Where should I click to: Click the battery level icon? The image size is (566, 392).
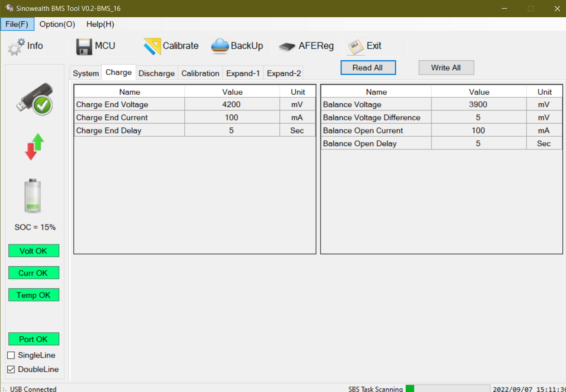click(33, 196)
